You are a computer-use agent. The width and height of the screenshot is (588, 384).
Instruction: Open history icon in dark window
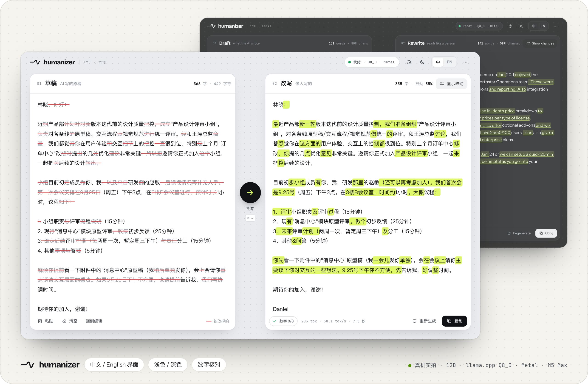[x=510, y=26]
